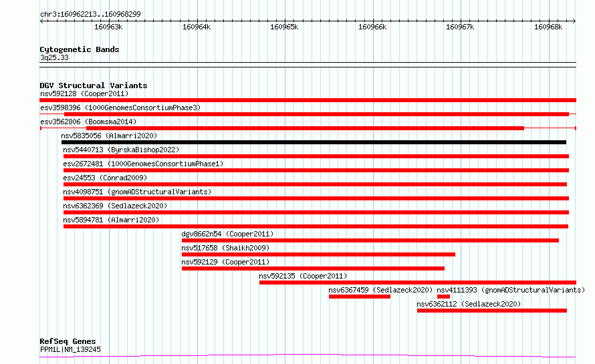Click the red nsv592128 variant bar
Image resolution: width=595 pixels, height=364 pixels.
308,100
